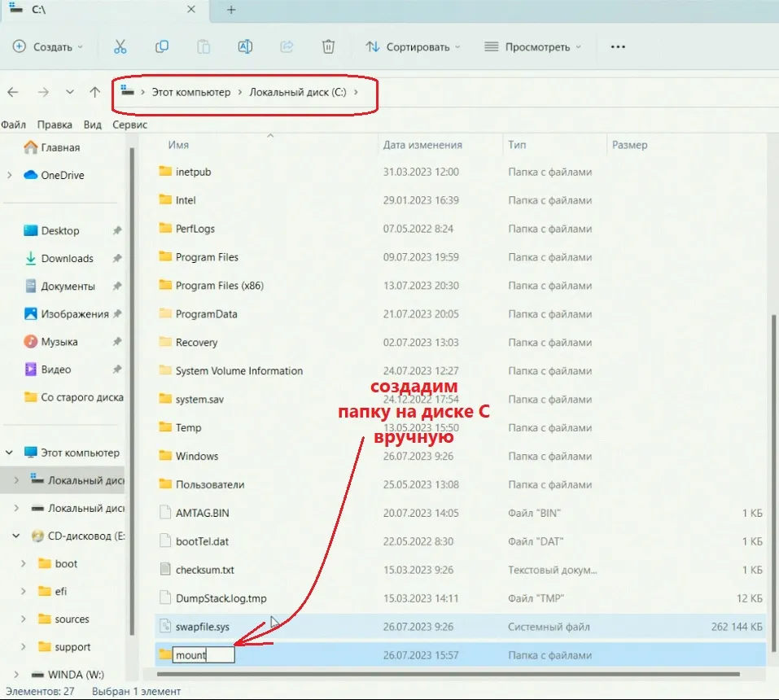Go up one folder level arrow
779x700 pixels.
(95, 92)
